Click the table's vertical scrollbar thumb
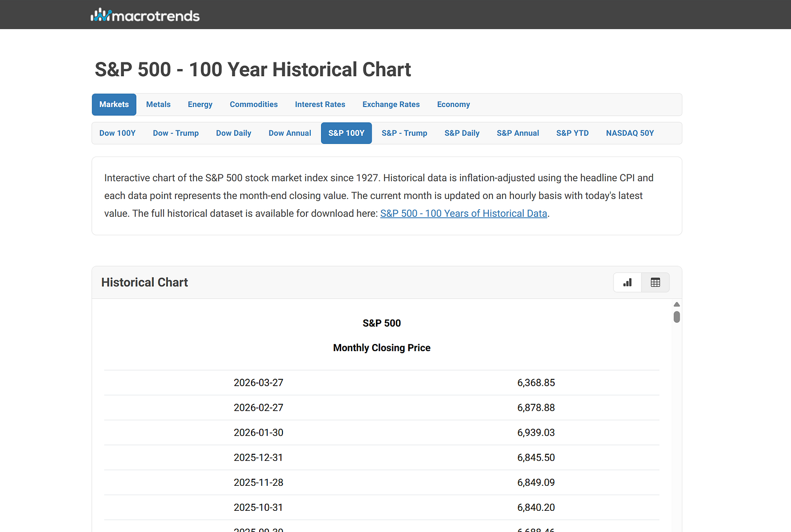This screenshot has height=532, width=791. click(x=677, y=317)
